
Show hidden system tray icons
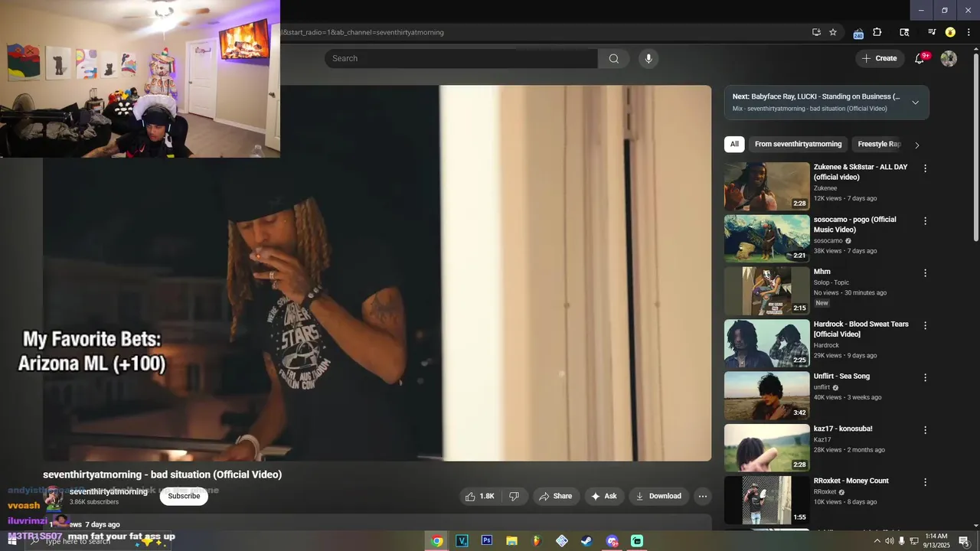coord(877,541)
